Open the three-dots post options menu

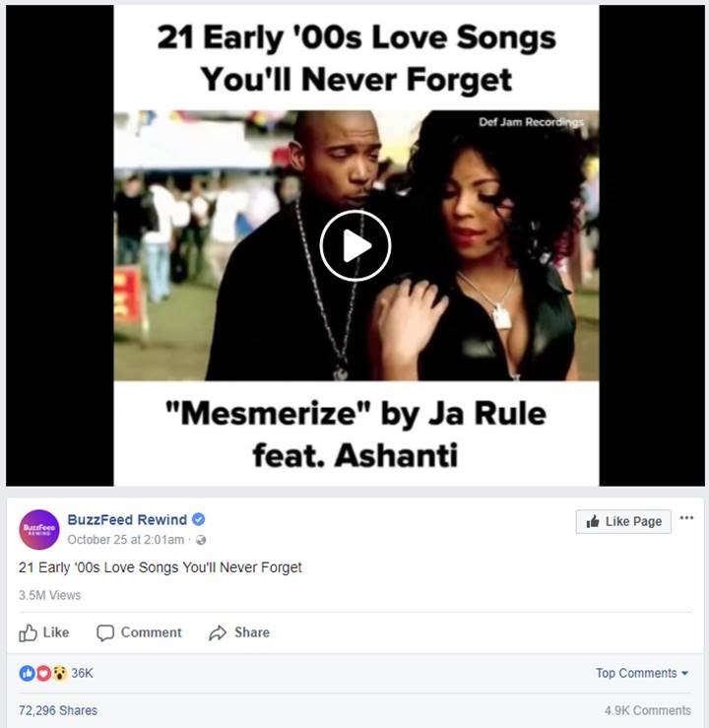coord(686,518)
